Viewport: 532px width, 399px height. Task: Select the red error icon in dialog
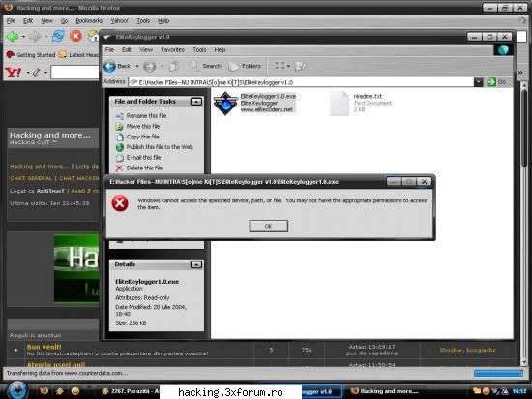click(x=120, y=203)
